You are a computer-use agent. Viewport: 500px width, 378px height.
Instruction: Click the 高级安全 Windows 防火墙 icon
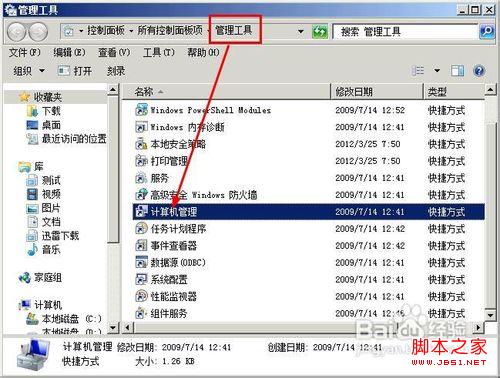click(x=141, y=195)
